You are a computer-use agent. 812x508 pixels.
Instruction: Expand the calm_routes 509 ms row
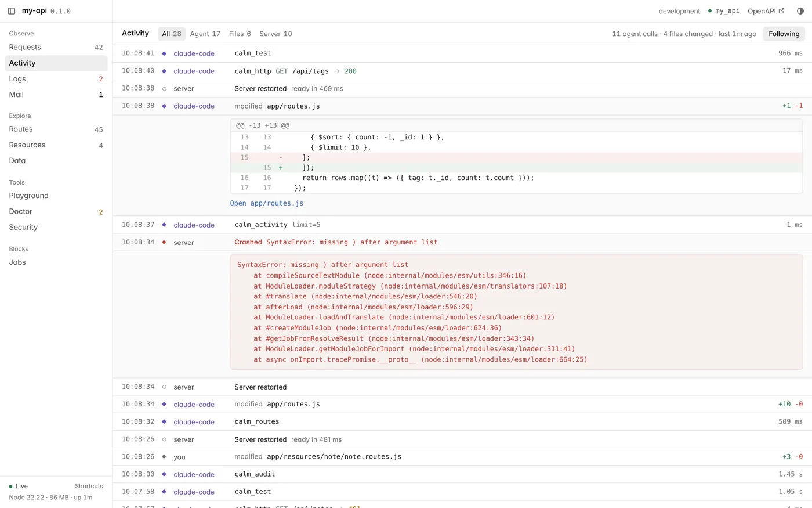pyautogui.click(x=462, y=421)
